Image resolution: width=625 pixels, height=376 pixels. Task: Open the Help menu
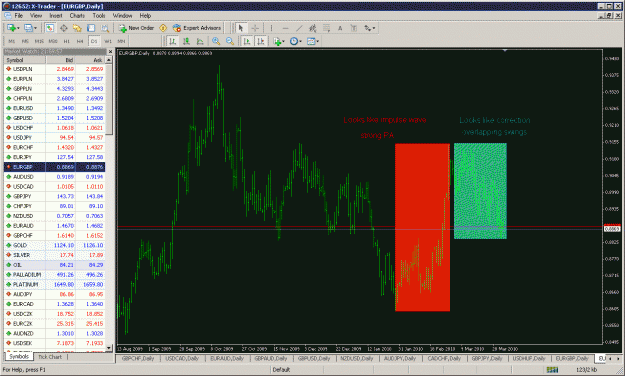[x=145, y=16]
